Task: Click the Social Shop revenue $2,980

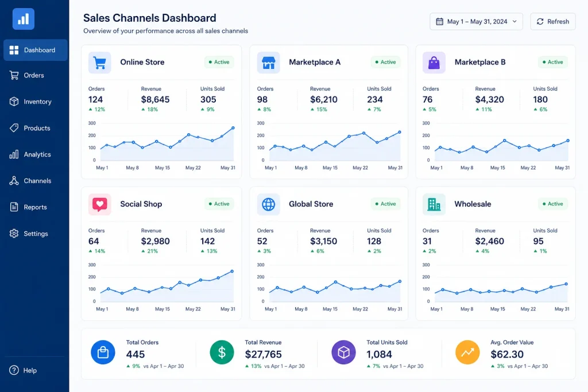Action: click(155, 242)
